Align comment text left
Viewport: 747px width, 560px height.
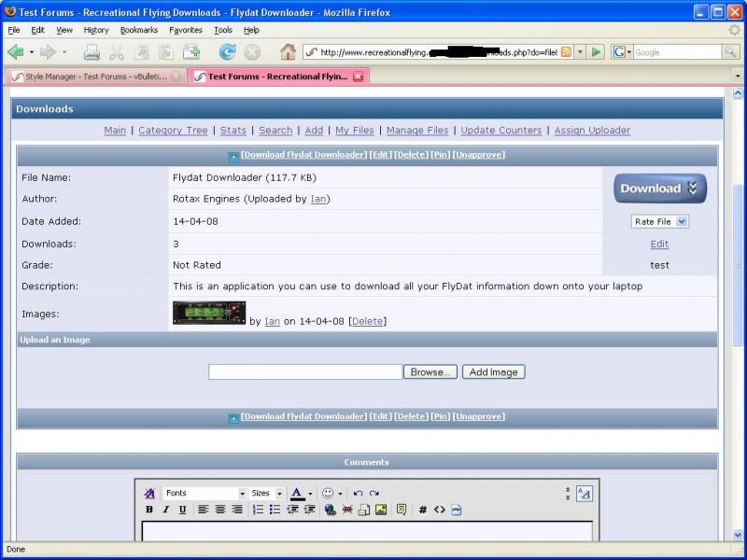203,510
